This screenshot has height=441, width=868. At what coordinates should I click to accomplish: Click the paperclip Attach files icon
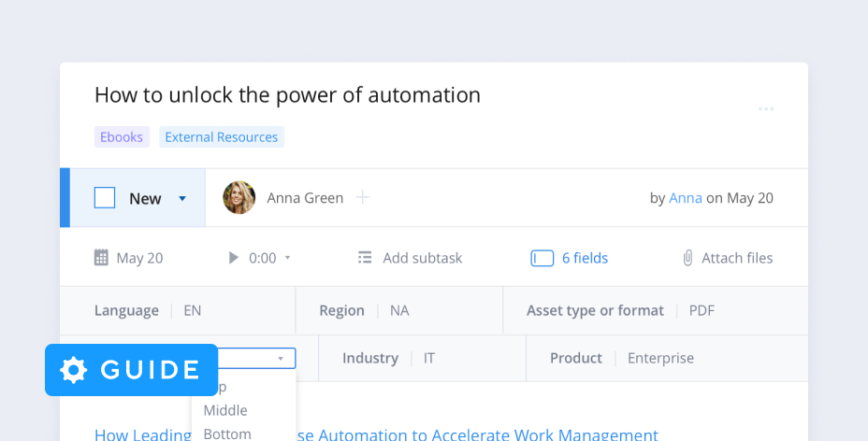coord(687,258)
